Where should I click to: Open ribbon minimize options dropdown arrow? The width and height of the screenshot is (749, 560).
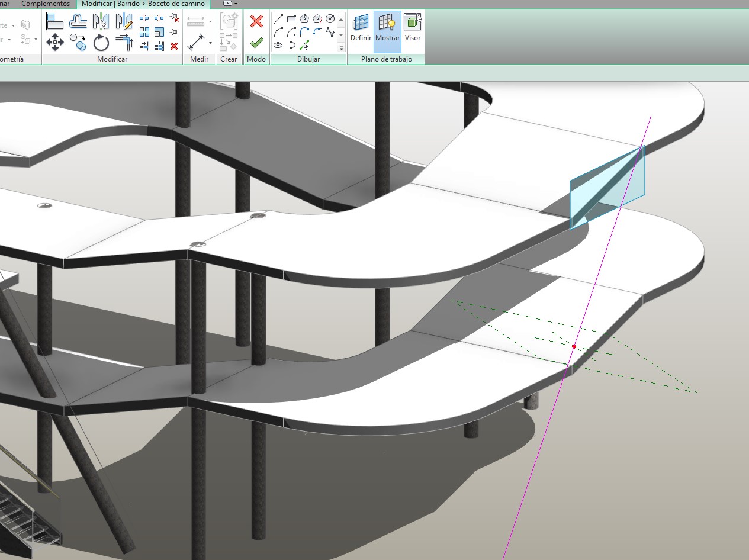pyautogui.click(x=236, y=4)
